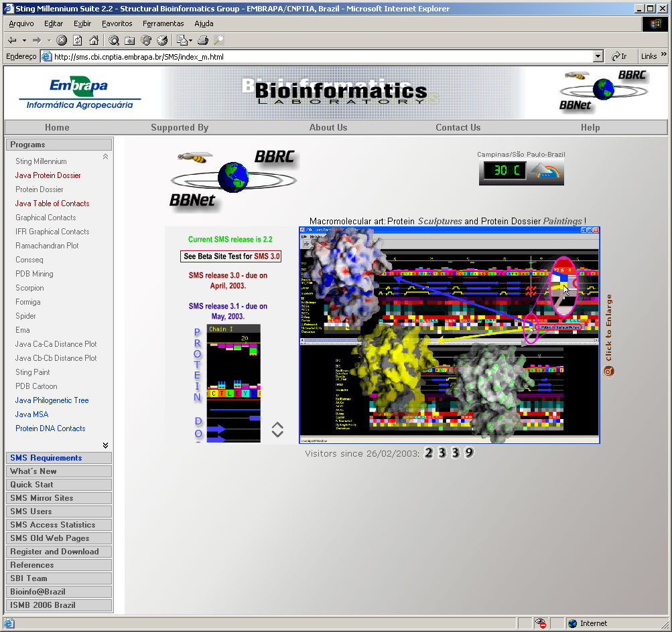Click the SMS Requirements sidebar button
672x632 pixels.
(59, 458)
